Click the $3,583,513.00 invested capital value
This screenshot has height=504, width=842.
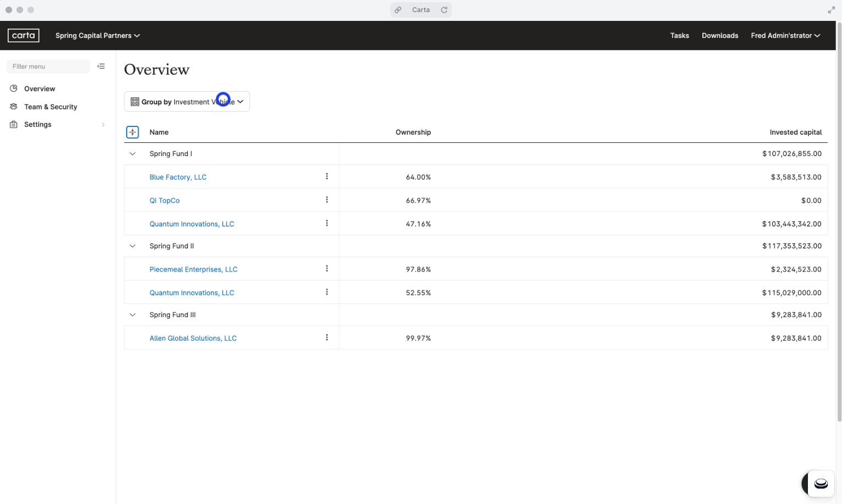[796, 177]
